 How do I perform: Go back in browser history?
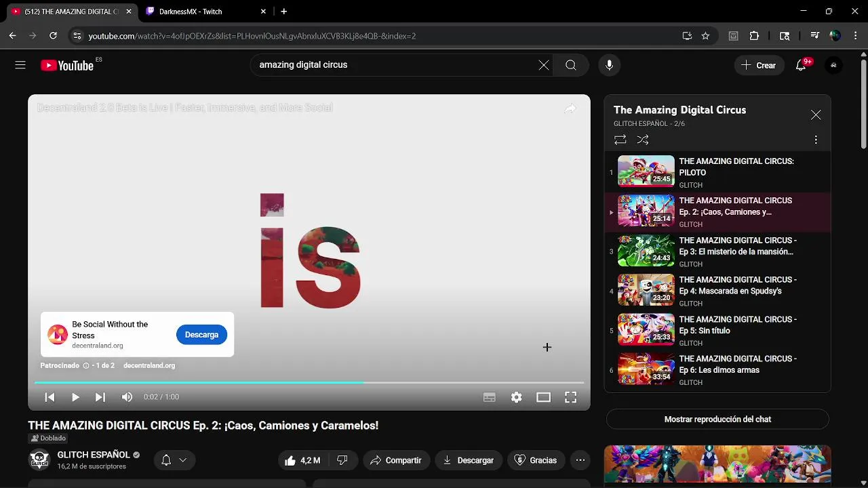click(x=13, y=36)
